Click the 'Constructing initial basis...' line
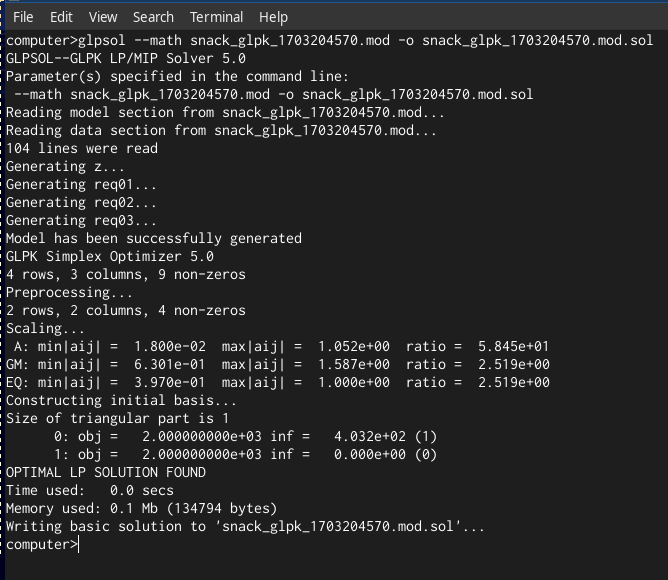The width and height of the screenshot is (668, 580). (121, 401)
